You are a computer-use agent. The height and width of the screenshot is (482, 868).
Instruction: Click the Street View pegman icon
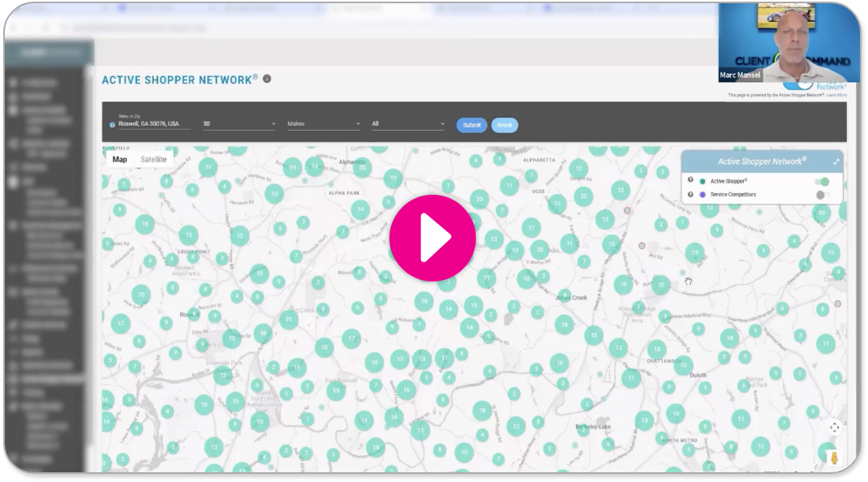tap(834, 458)
